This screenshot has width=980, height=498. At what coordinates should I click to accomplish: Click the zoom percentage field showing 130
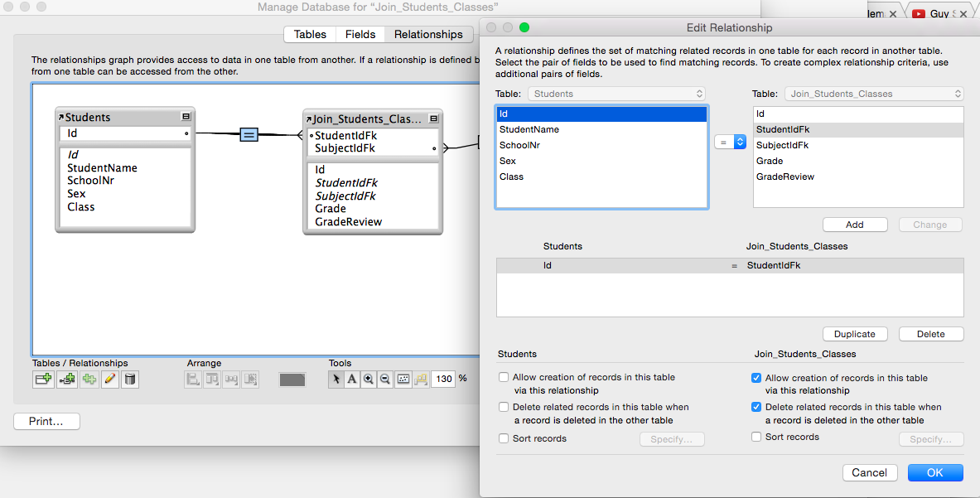(443, 379)
